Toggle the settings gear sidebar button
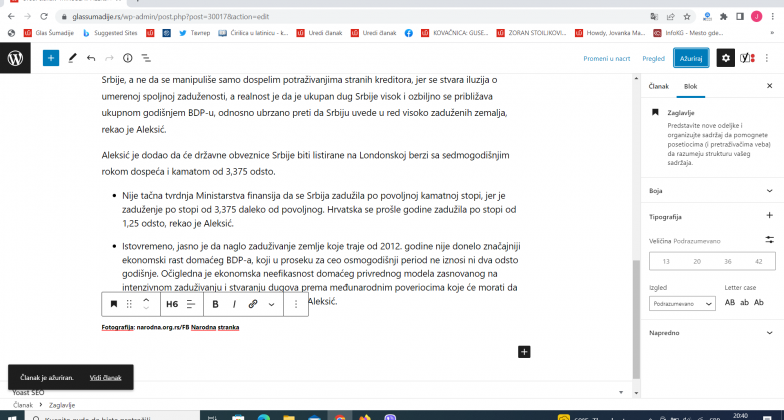The width and height of the screenshot is (784, 420). click(725, 58)
